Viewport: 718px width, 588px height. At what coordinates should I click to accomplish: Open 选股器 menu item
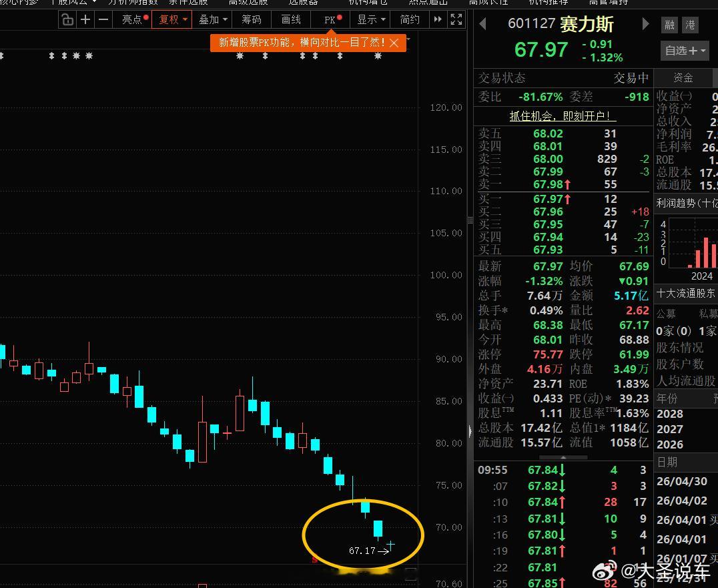303,2
